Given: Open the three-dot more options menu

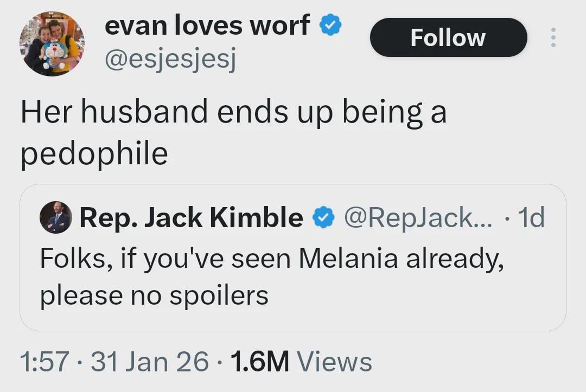Looking at the screenshot, I should (x=553, y=37).
